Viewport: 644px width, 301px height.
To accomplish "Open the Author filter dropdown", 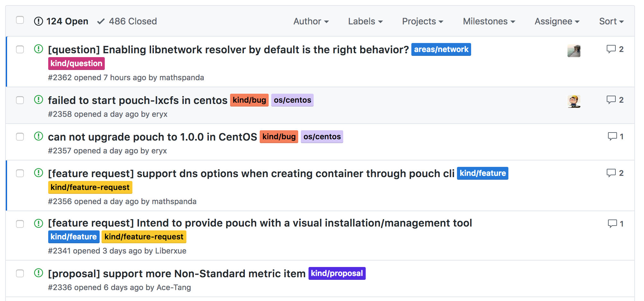I will pyautogui.click(x=311, y=21).
